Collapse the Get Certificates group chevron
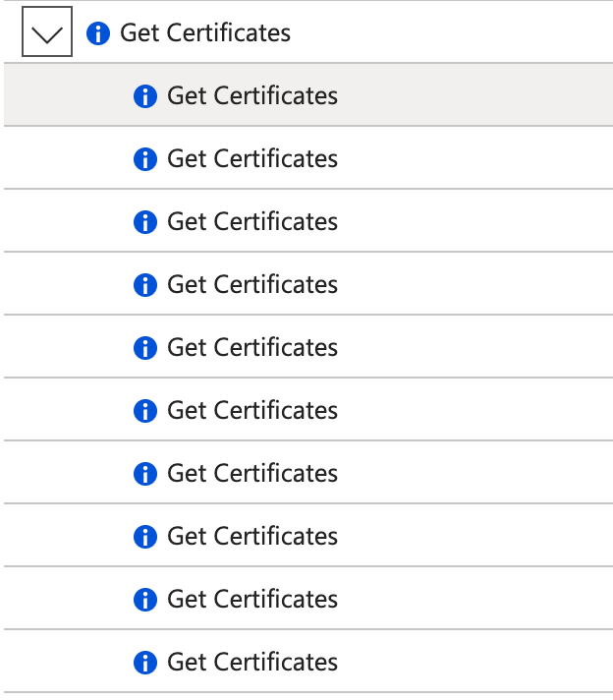 click(47, 31)
